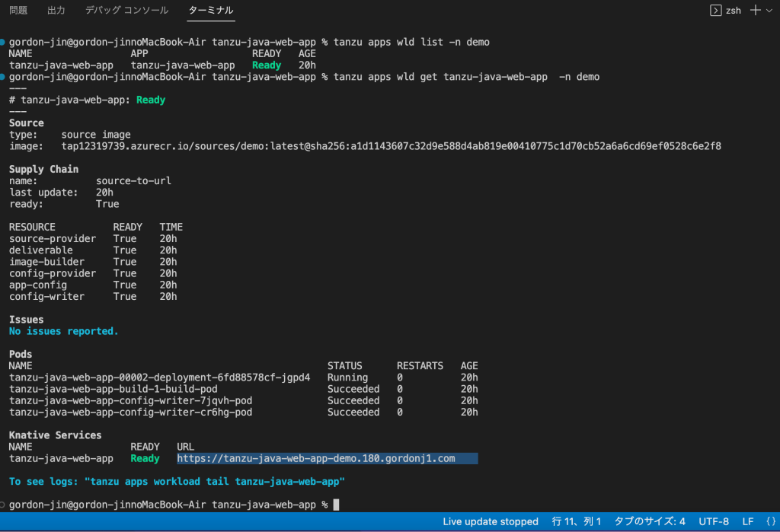Click the 行 11、列 1 cursor position

(577, 521)
